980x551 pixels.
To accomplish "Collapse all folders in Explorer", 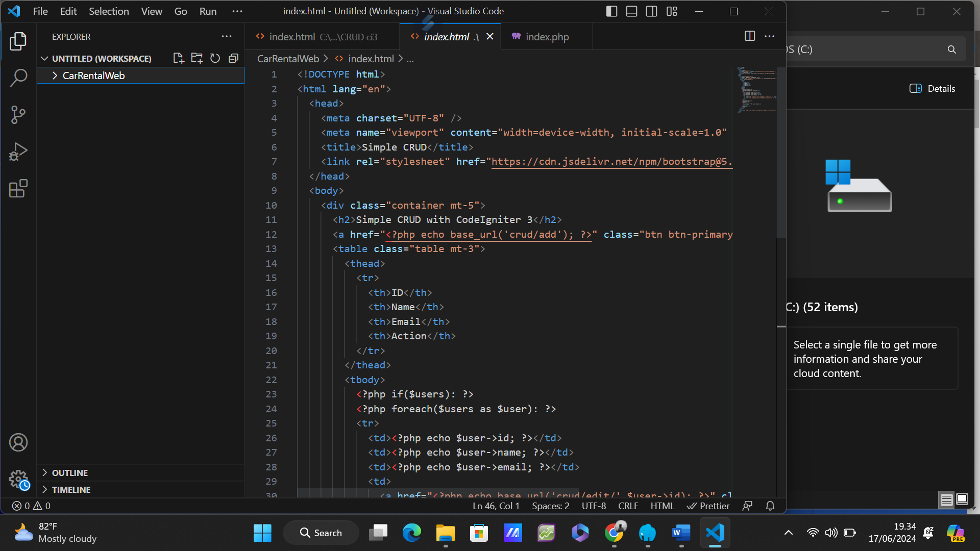I will [233, 59].
